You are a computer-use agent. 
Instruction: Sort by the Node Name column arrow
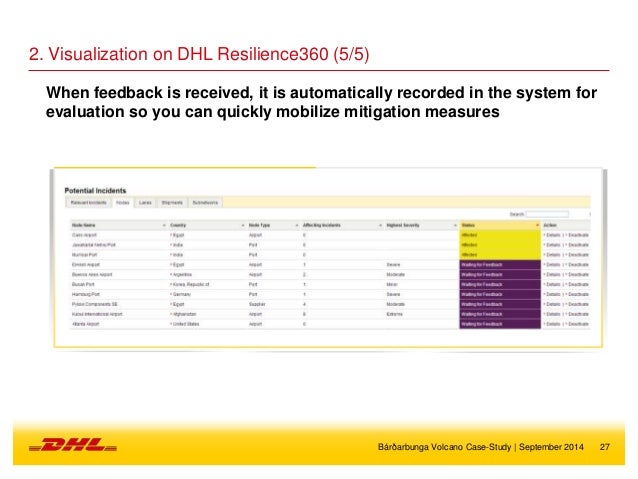click(164, 225)
